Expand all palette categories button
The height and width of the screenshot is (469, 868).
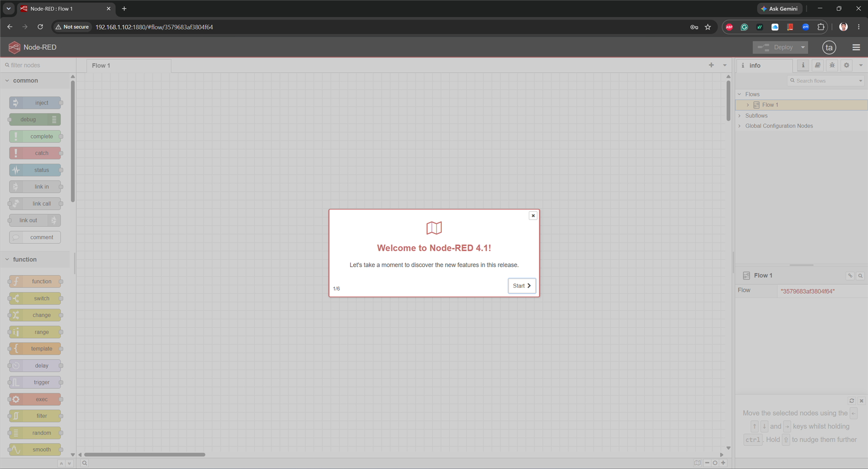coord(69,464)
